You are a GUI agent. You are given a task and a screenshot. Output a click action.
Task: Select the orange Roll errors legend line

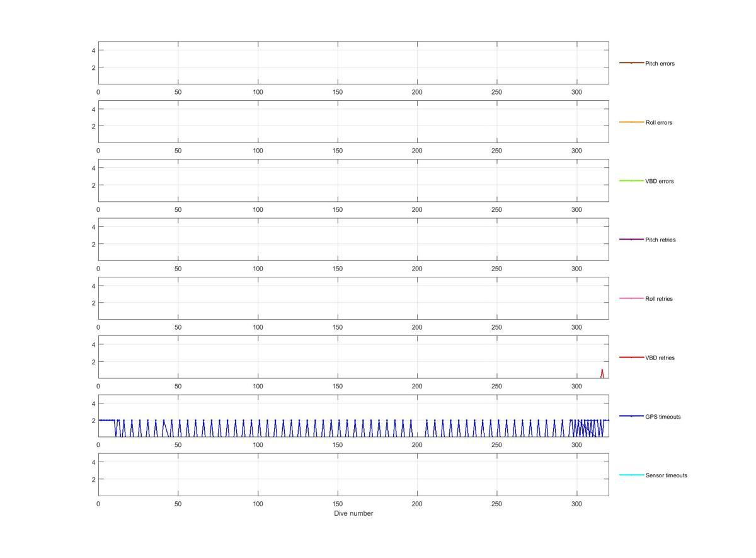(x=631, y=122)
